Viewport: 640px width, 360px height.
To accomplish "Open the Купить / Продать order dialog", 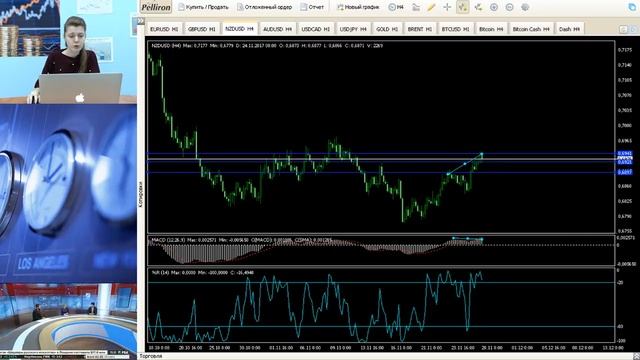I will click(x=203, y=7).
